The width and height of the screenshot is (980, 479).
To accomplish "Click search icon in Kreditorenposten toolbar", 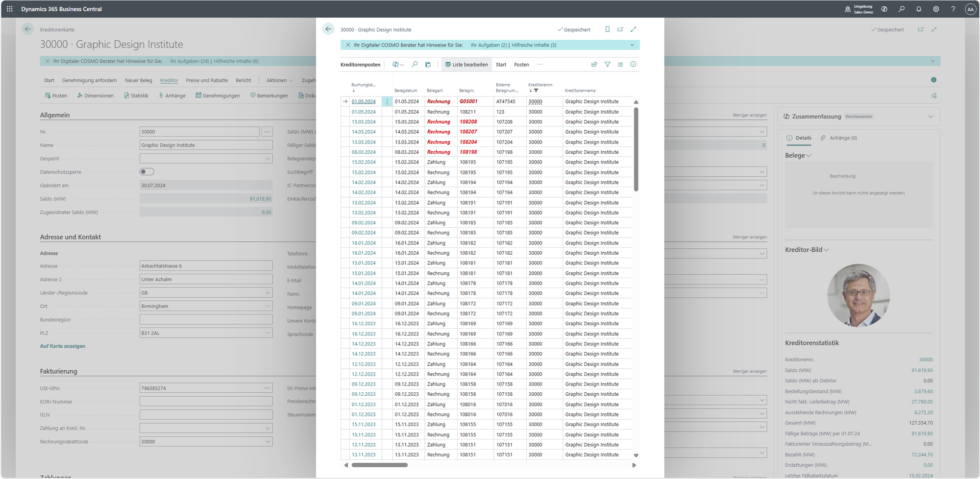I will click(x=415, y=64).
